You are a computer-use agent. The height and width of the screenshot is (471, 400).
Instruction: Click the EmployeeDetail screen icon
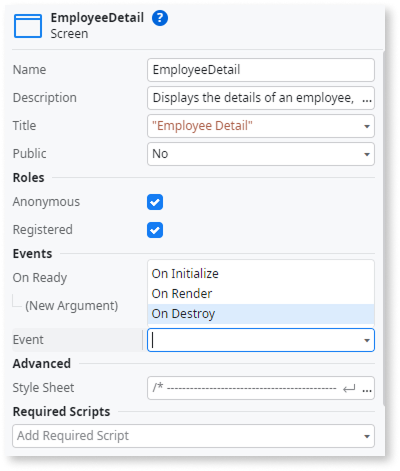[x=28, y=26]
